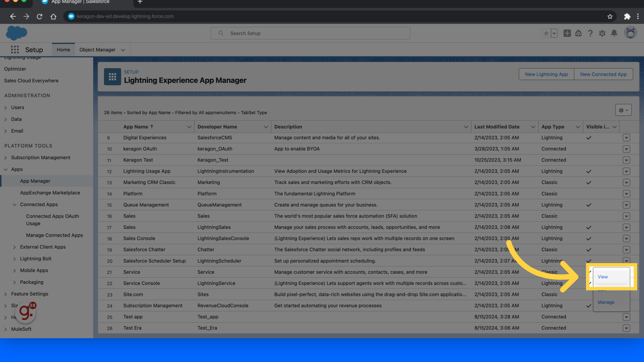Open Last Modified Date column chevron
This screenshot has height=362, width=644.
(533, 127)
